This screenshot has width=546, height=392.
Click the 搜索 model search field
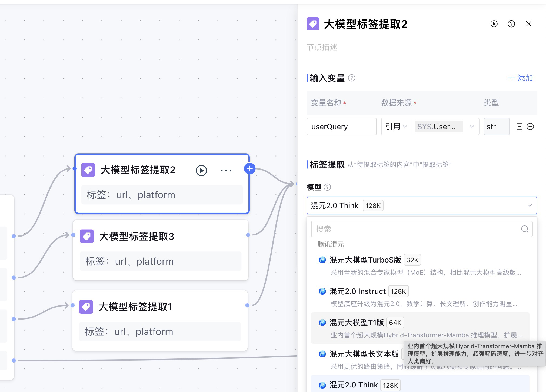416,229
